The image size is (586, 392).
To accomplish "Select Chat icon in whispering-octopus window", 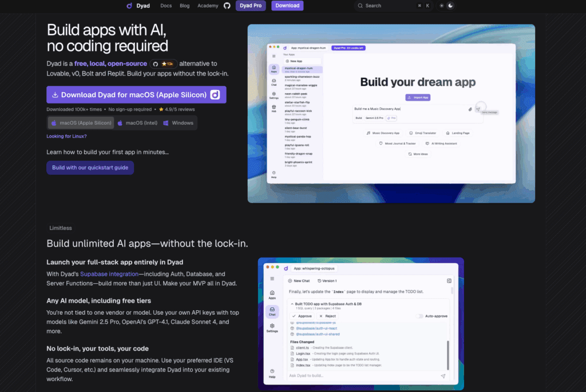I will (272, 311).
